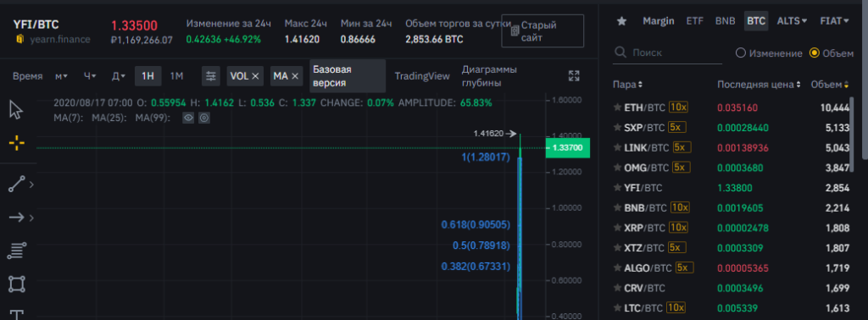Remove the VOL indicator chip

click(255, 76)
